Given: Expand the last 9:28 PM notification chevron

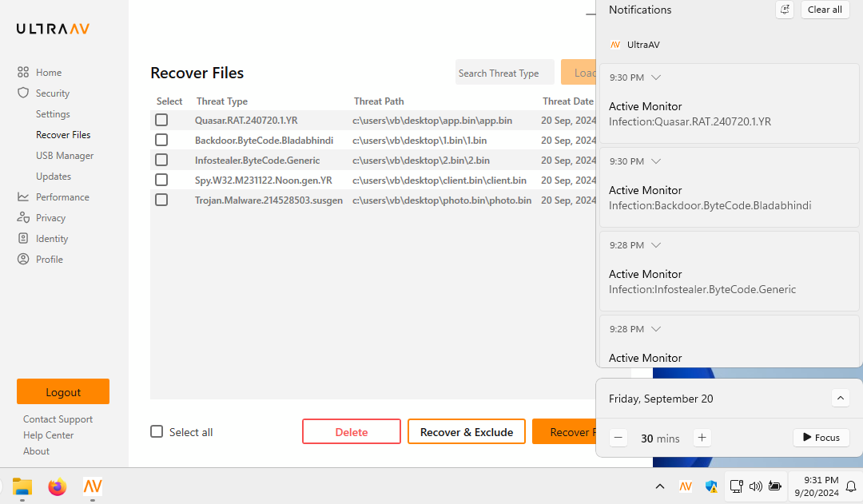Looking at the screenshot, I should pyautogui.click(x=656, y=328).
